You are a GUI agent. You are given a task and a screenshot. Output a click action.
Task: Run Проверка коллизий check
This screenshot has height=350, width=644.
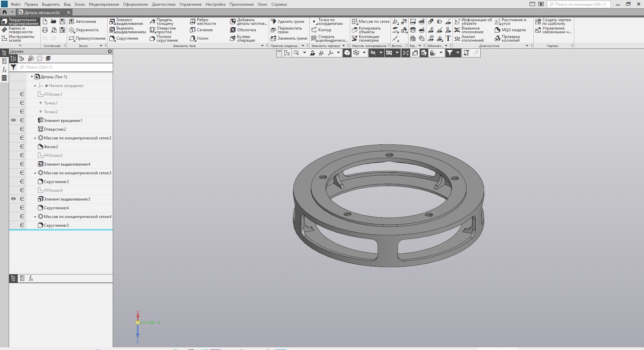[x=507, y=38]
